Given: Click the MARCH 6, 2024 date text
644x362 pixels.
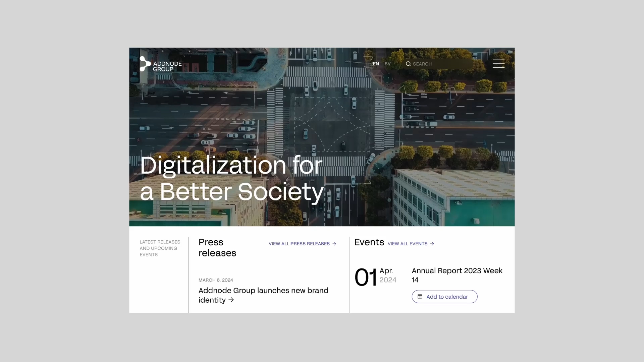Looking at the screenshot, I should tap(216, 280).
